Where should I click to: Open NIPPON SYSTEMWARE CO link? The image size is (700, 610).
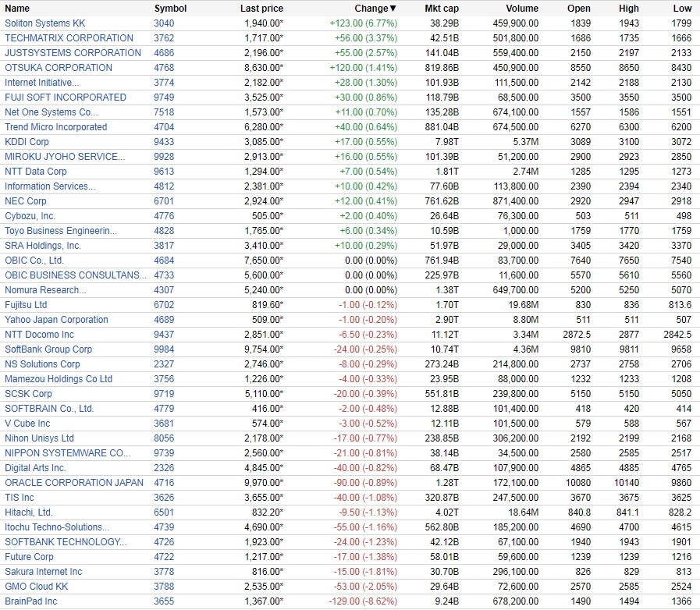67,453
